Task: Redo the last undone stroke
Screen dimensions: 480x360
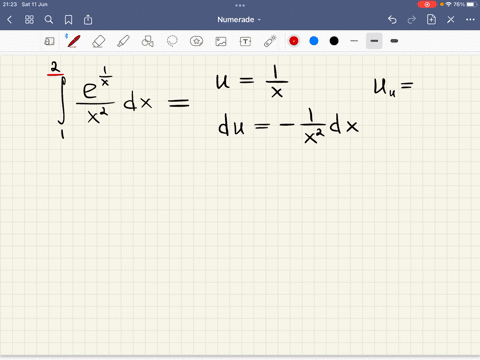Action: point(412,20)
